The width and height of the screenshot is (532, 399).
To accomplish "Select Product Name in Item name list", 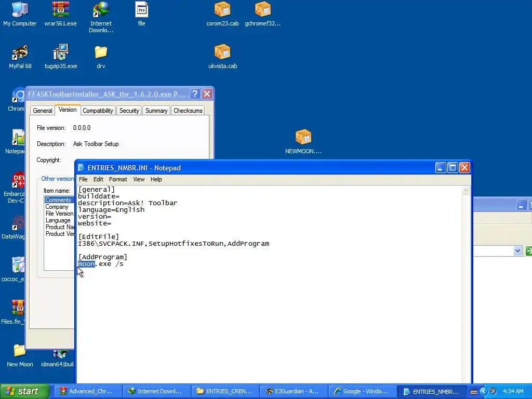I will pos(60,227).
